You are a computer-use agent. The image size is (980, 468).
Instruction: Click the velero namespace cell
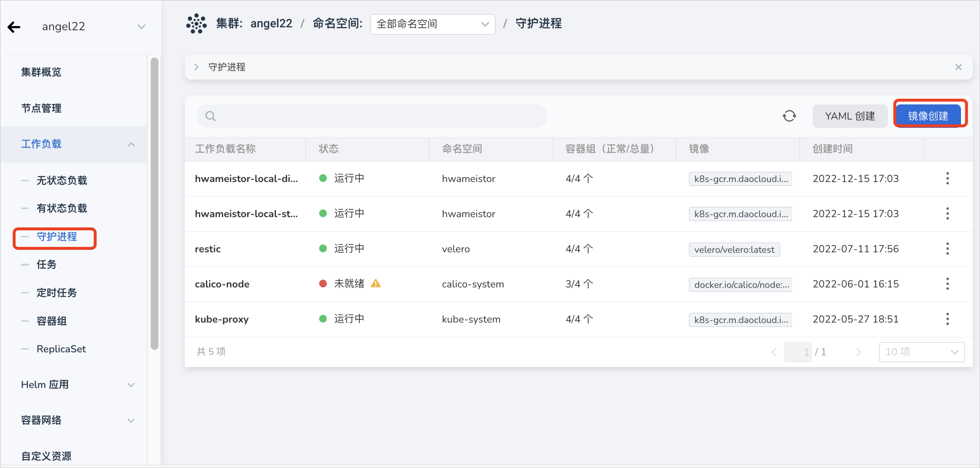pos(456,249)
